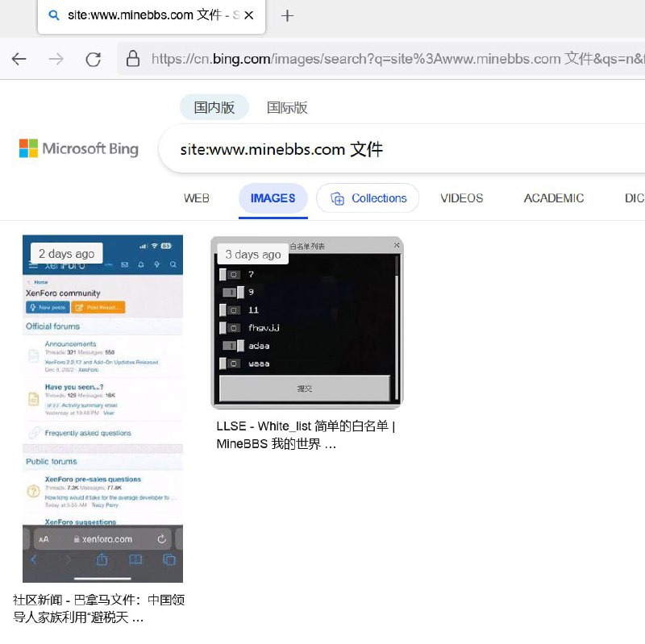
Task: Select the 国内版 version
Action: point(213,106)
